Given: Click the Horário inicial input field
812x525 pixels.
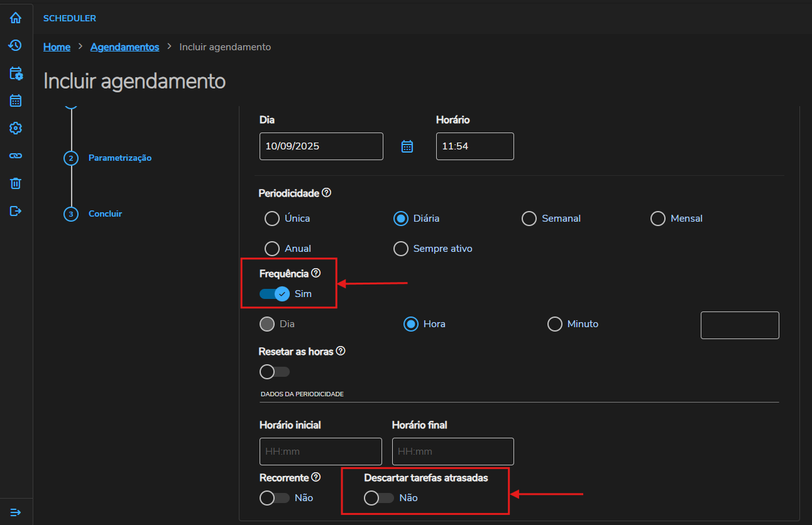Looking at the screenshot, I should pos(321,452).
